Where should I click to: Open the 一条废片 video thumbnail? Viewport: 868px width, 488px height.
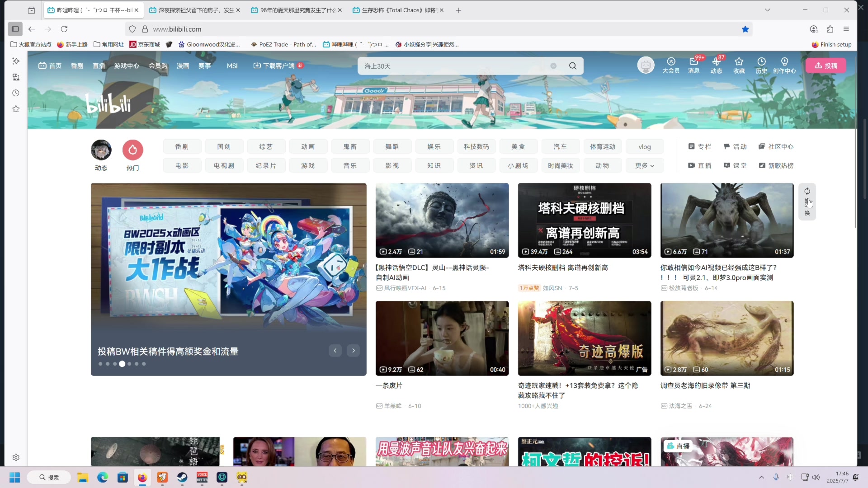[442, 338]
